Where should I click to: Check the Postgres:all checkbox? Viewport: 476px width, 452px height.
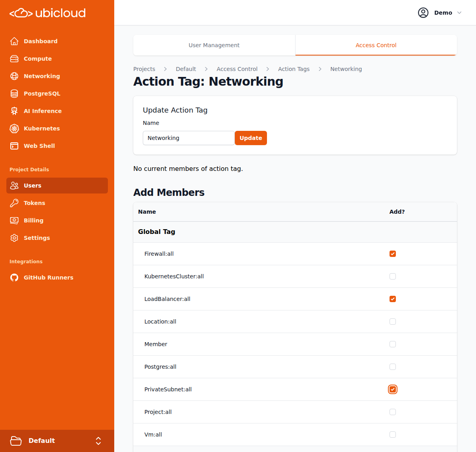(393, 367)
